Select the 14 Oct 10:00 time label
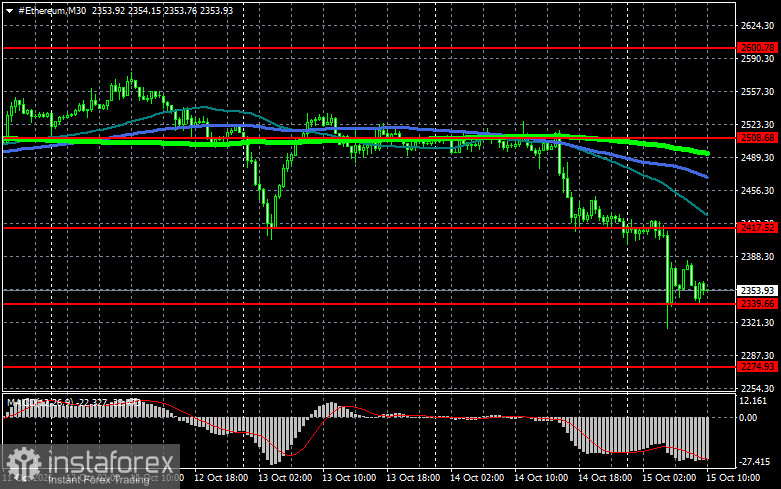Image resolution: width=781 pixels, height=489 pixels. pos(540,478)
